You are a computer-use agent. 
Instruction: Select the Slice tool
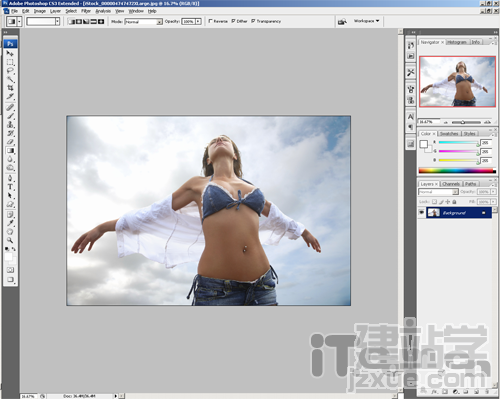(10, 96)
